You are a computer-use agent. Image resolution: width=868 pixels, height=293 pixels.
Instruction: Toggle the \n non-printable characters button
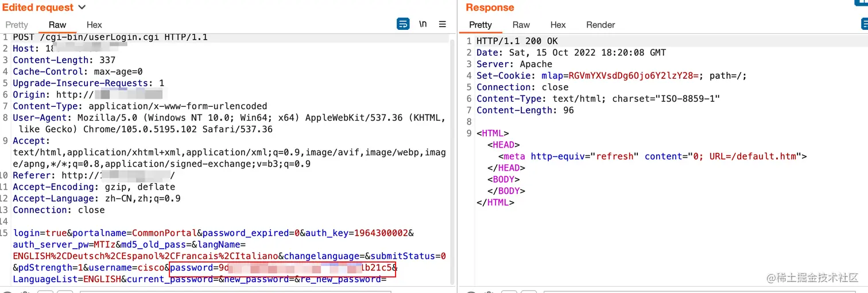pos(423,24)
